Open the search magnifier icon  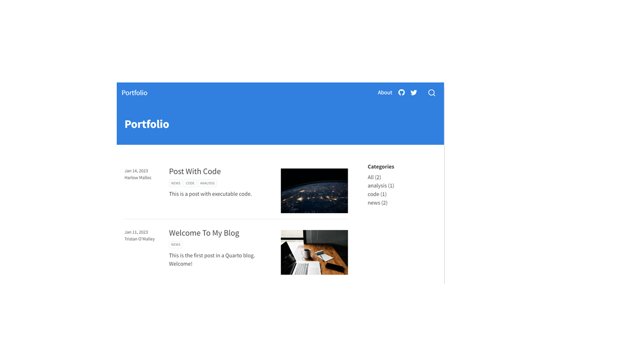coord(431,93)
